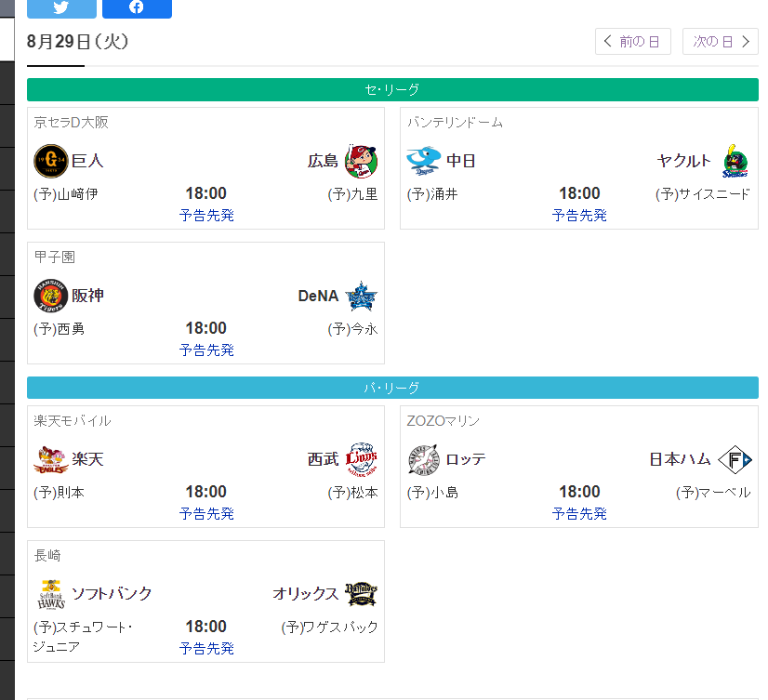Select the パ・リーグ header bar
The width and height of the screenshot is (768, 700).
[x=392, y=388]
